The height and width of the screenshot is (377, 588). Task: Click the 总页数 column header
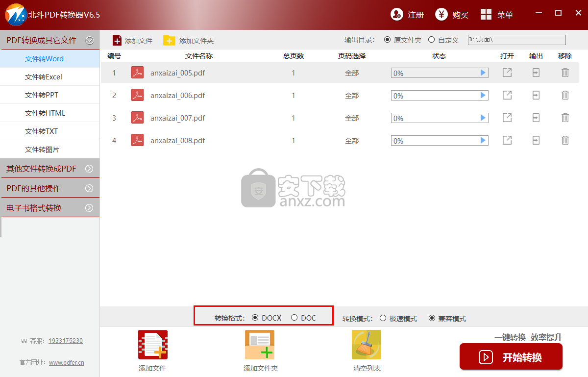(x=294, y=56)
